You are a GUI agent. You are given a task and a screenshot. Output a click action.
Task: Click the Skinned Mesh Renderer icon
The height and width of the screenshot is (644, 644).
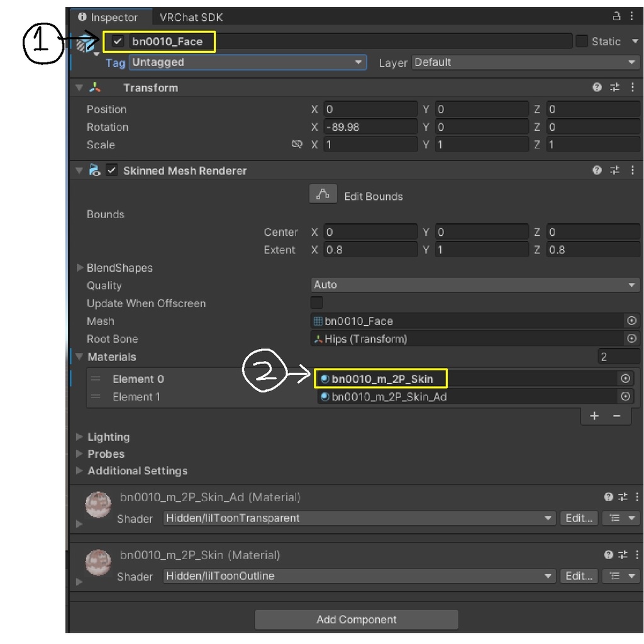pyautogui.click(x=95, y=170)
